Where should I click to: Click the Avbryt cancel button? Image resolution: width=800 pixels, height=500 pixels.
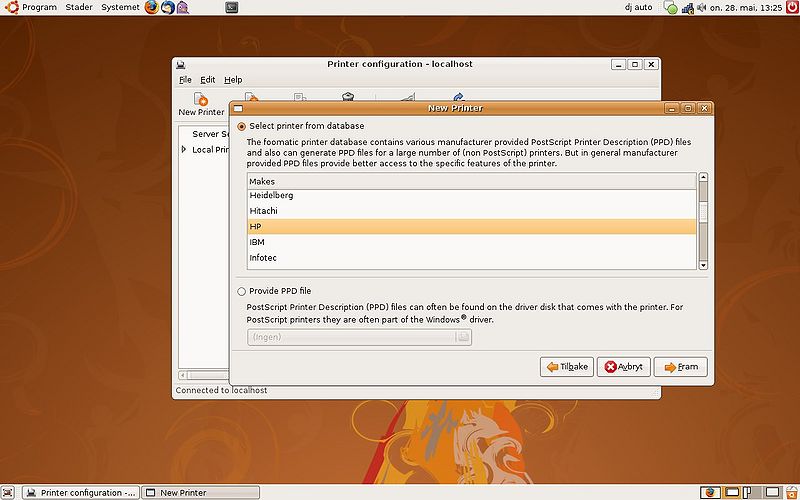(x=623, y=367)
